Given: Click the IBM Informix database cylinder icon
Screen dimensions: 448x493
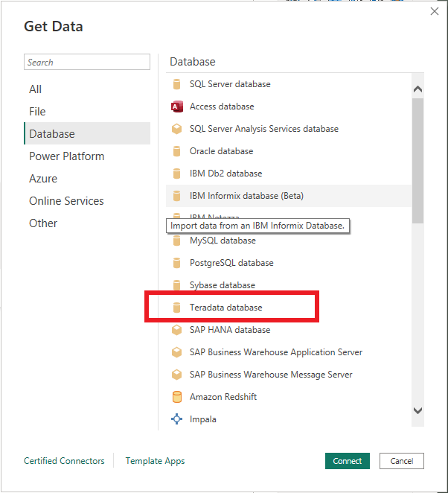Looking at the screenshot, I should click(176, 196).
